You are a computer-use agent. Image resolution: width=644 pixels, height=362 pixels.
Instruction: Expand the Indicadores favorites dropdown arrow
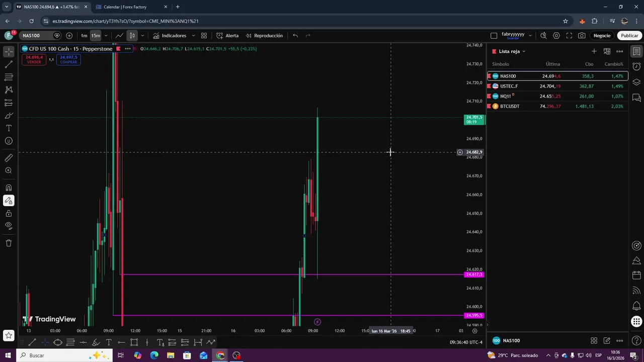tap(193, 36)
